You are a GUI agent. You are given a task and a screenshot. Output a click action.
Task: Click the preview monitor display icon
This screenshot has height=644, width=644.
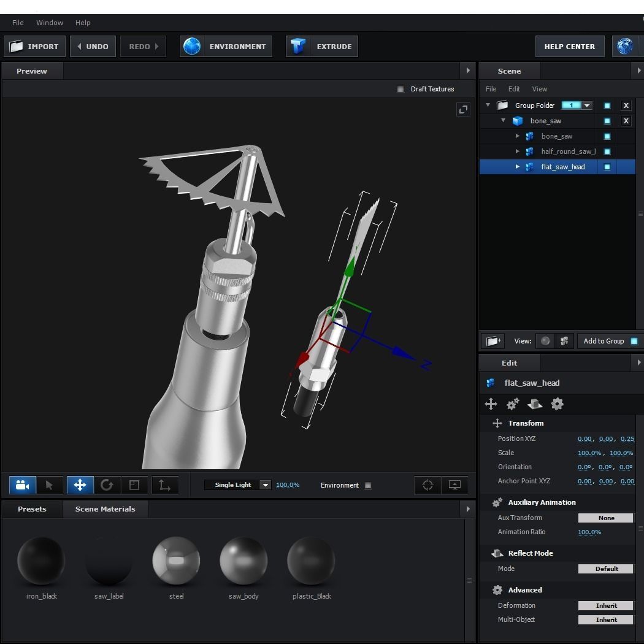tap(454, 485)
